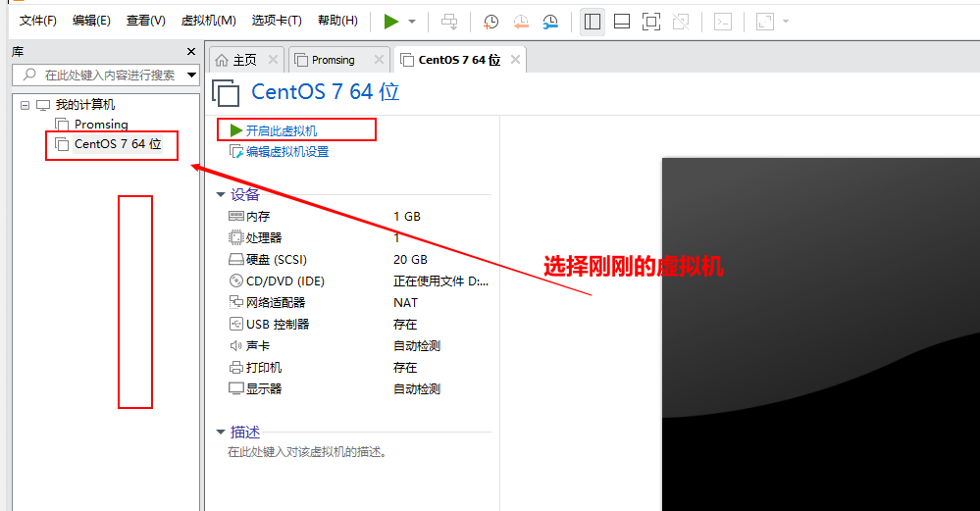Click the 20 GB hard disk value

(x=411, y=260)
